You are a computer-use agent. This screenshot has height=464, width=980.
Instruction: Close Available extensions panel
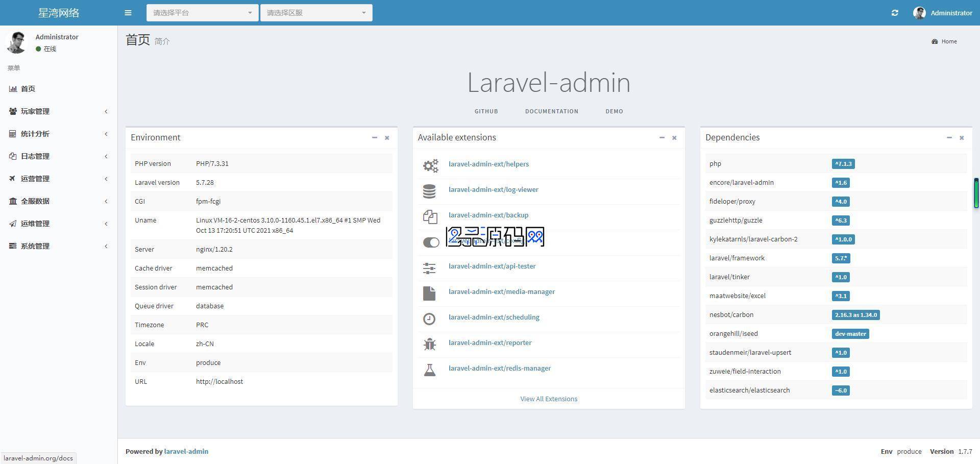click(x=674, y=137)
